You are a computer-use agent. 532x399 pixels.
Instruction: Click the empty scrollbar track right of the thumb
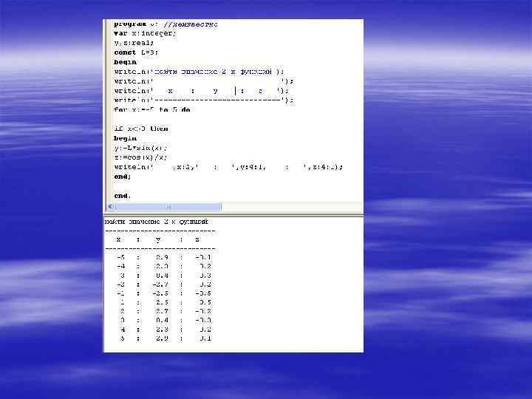point(292,206)
